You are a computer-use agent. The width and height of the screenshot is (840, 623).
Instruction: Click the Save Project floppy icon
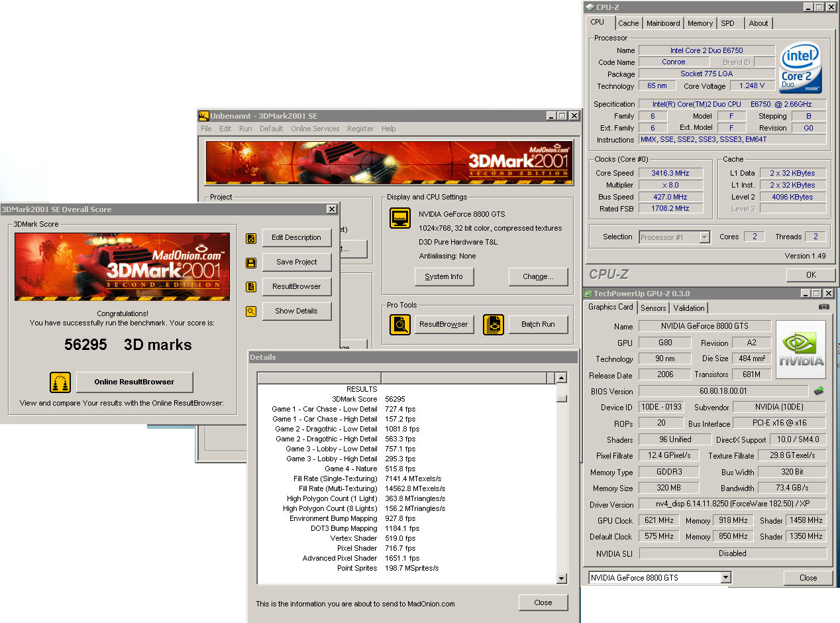pyautogui.click(x=251, y=262)
